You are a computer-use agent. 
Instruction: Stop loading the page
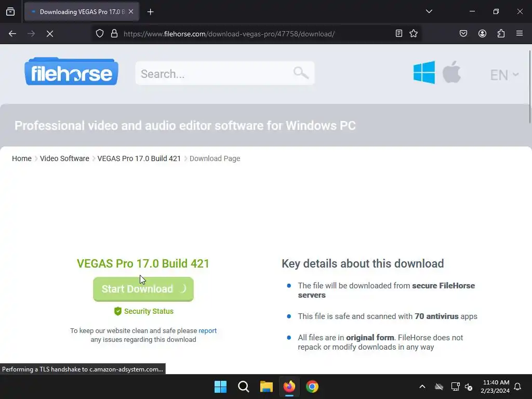[49, 34]
